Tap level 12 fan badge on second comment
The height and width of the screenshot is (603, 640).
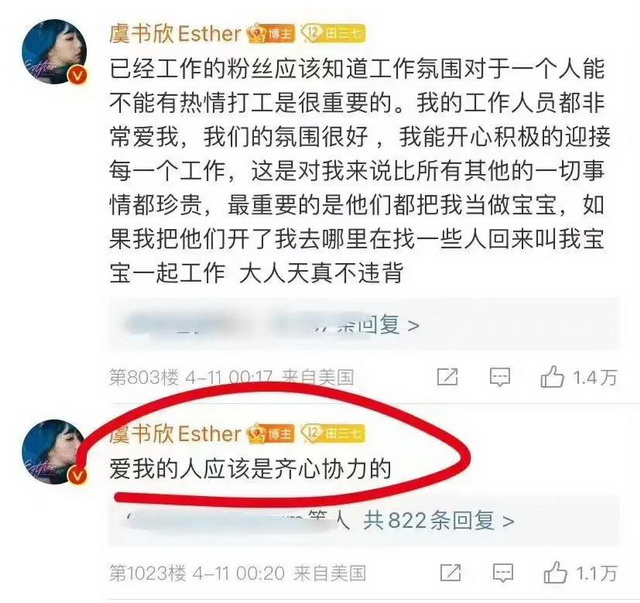point(333,433)
